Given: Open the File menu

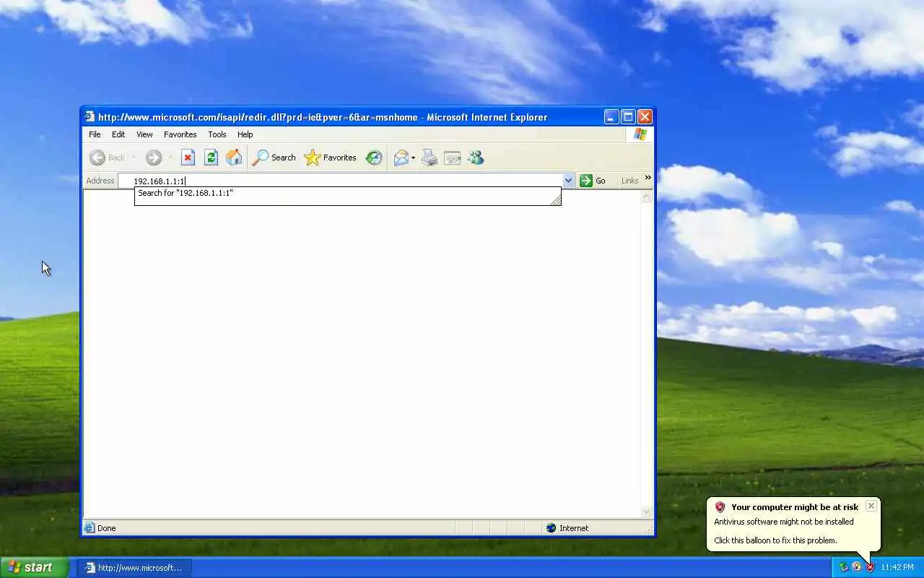Looking at the screenshot, I should click(95, 134).
